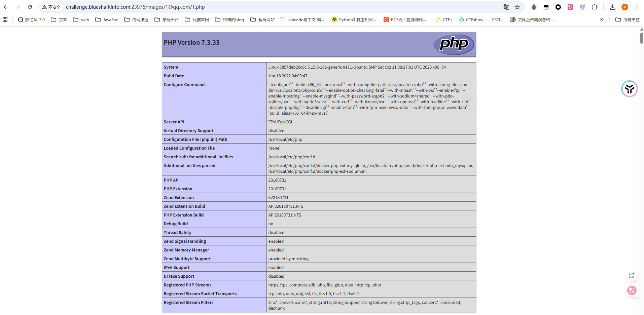The height and width of the screenshot is (315, 644).
Task: Open the Google Translate page icon
Action: pyautogui.click(x=506, y=7)
